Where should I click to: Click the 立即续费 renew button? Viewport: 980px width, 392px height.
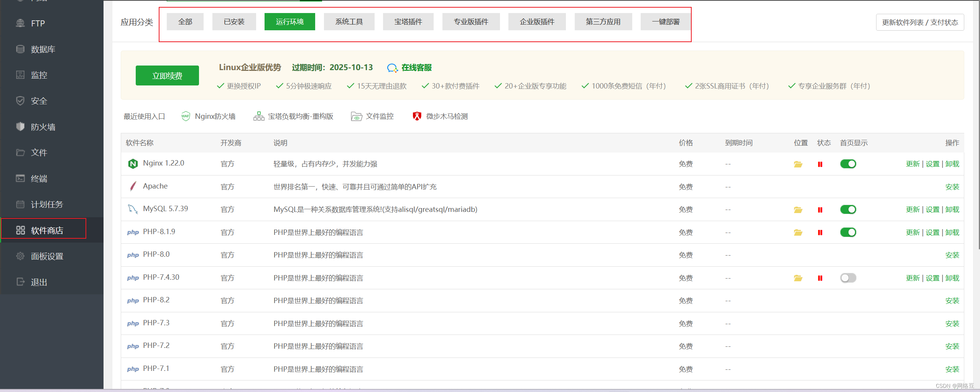167,76
